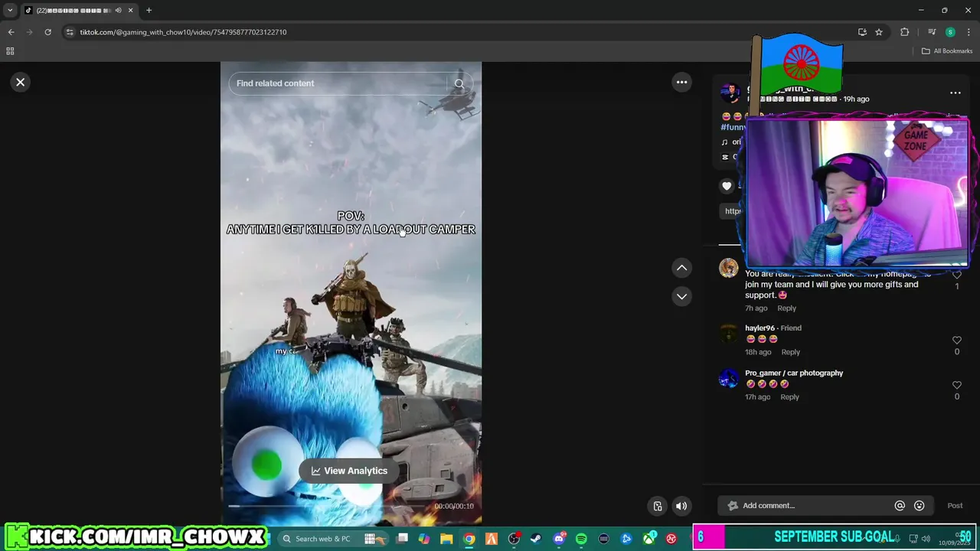
Task: Insert a mention with the @ icon
Action: (x=900, y=505)
